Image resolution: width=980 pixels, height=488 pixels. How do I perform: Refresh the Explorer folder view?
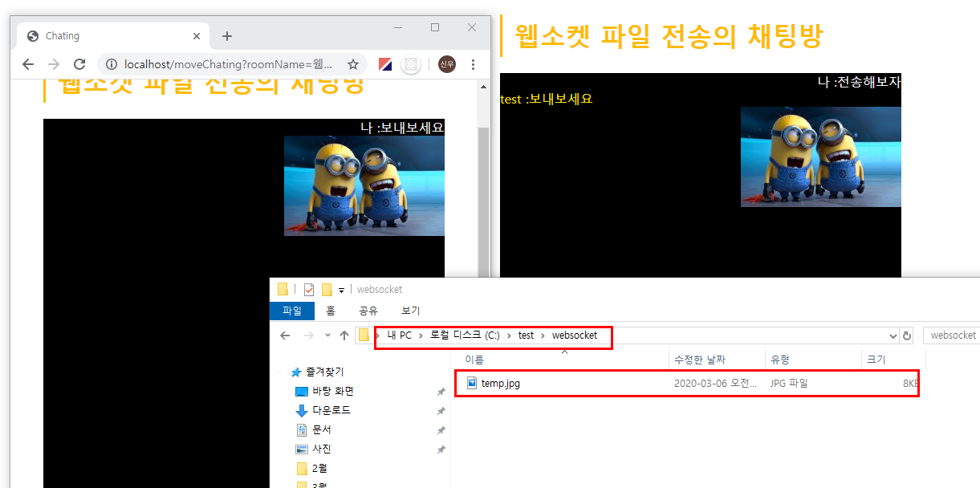click(x=907, y=335)
